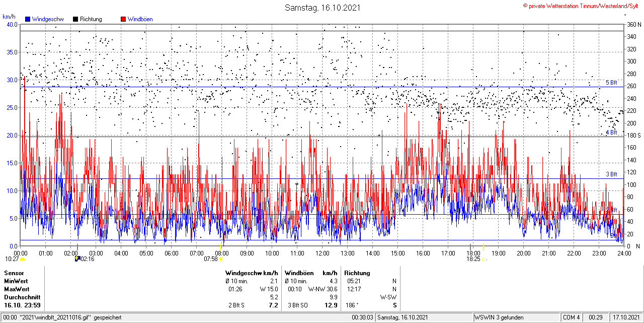
Task: Click the 260 direction axis value
Action: tap(631, 86)
